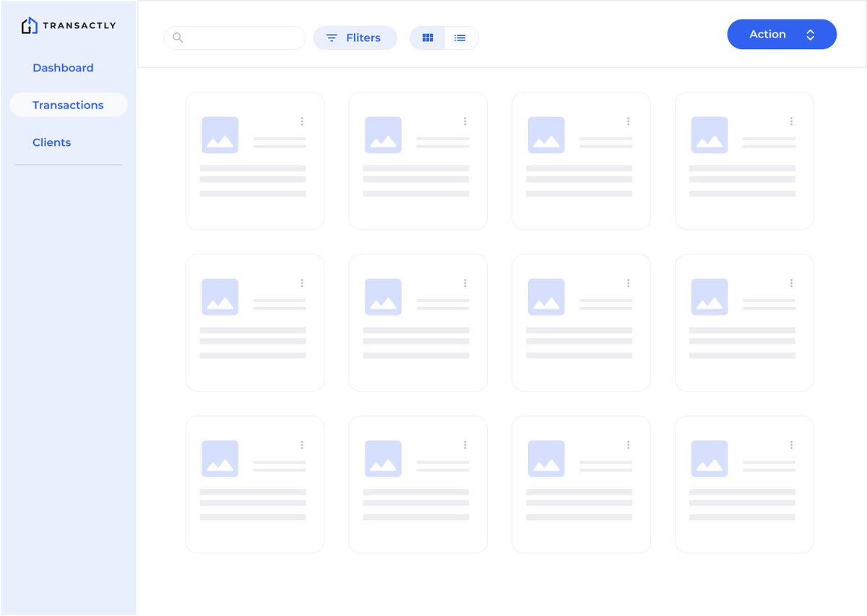Open three-dot menu on first card, middle row

[x=302, y=283]
